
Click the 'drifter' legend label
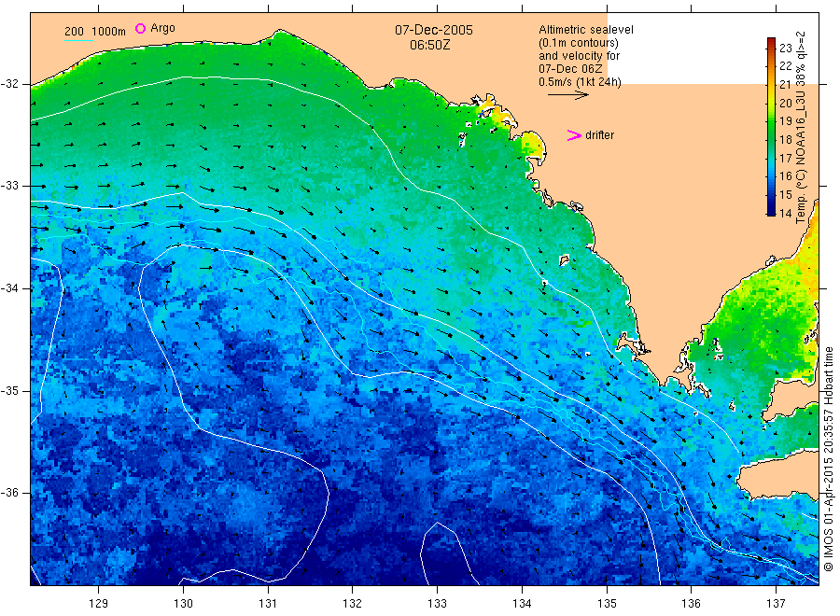[599, 135]
